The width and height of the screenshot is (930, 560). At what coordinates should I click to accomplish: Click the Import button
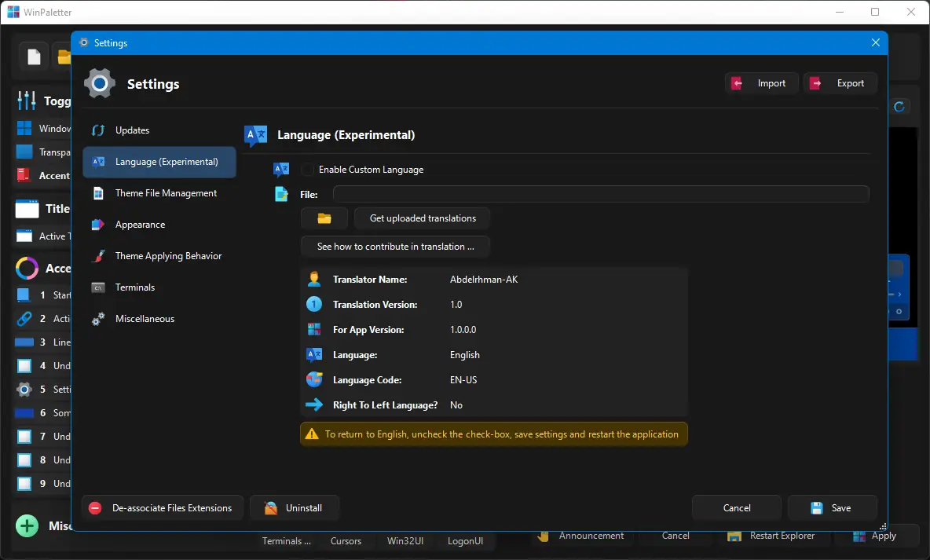pos(761,83)
